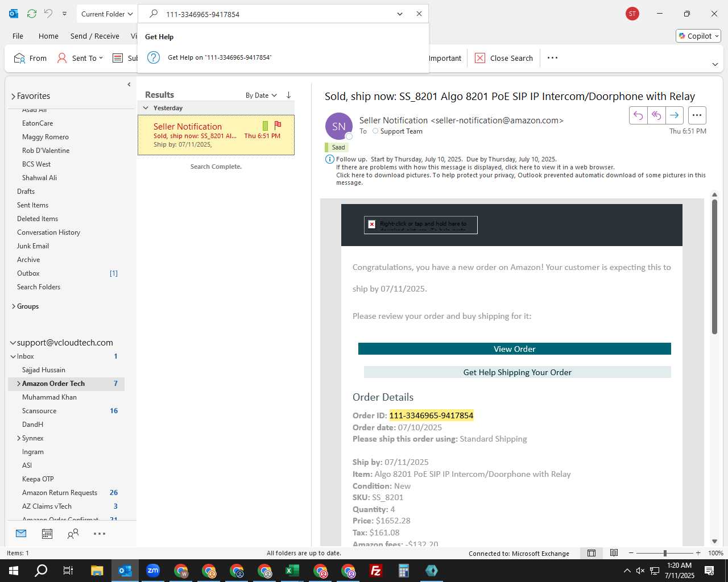Switch to Mail view icon
This screenshot has height=582, width=728.
pos(21,534)
